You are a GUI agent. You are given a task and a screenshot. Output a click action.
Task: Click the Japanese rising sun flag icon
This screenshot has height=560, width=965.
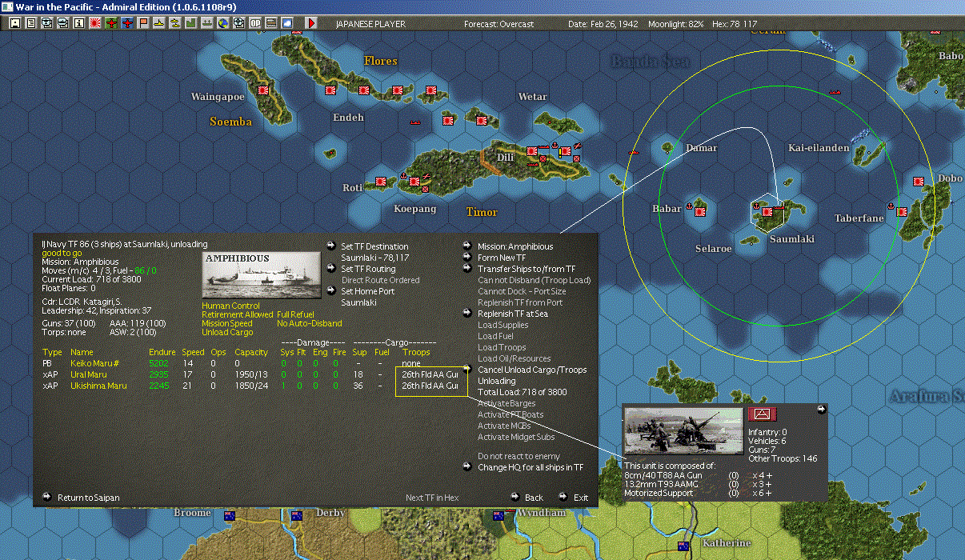94,24
